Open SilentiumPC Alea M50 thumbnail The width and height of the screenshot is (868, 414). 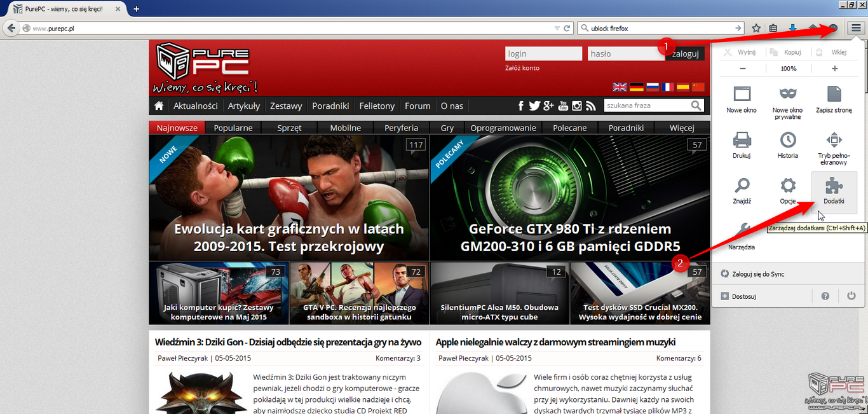(499, 293)
